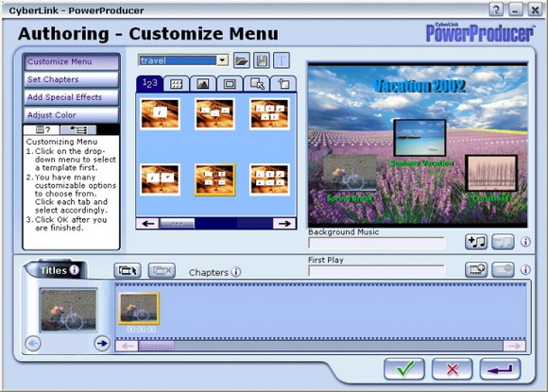Click the Spring Break label text
The width and height of the screenshot is (548, 392).
350,198
